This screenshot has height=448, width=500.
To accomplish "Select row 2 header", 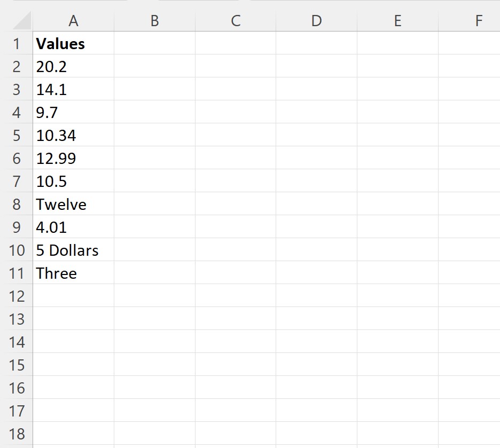I will point(17,66).
